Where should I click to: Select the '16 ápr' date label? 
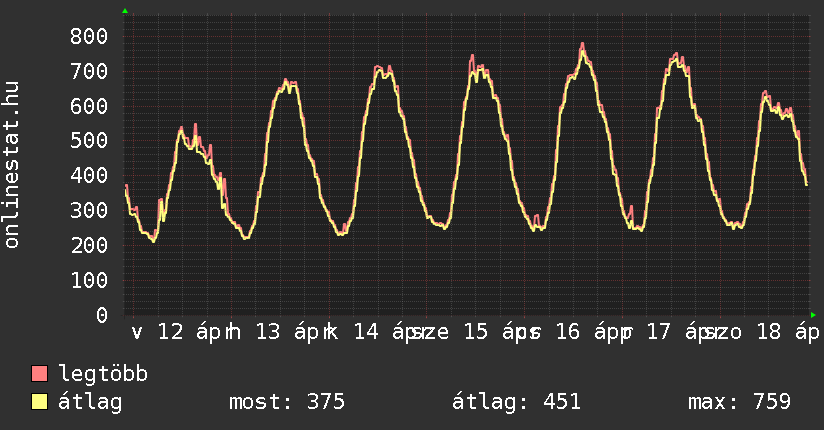(x=586, y=332)
